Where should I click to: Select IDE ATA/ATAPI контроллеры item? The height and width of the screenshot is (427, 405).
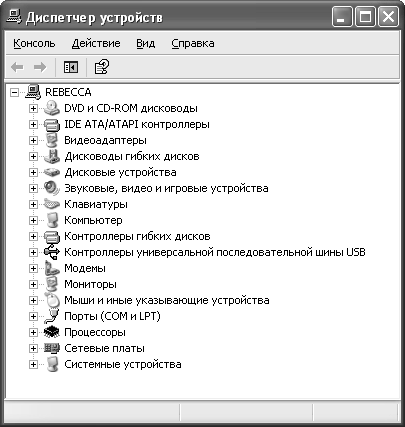137,124
